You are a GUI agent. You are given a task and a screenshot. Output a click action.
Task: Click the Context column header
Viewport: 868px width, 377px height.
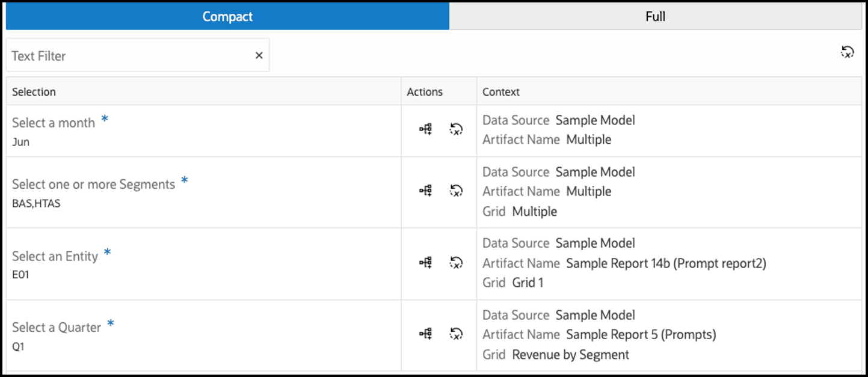point(500,92)
